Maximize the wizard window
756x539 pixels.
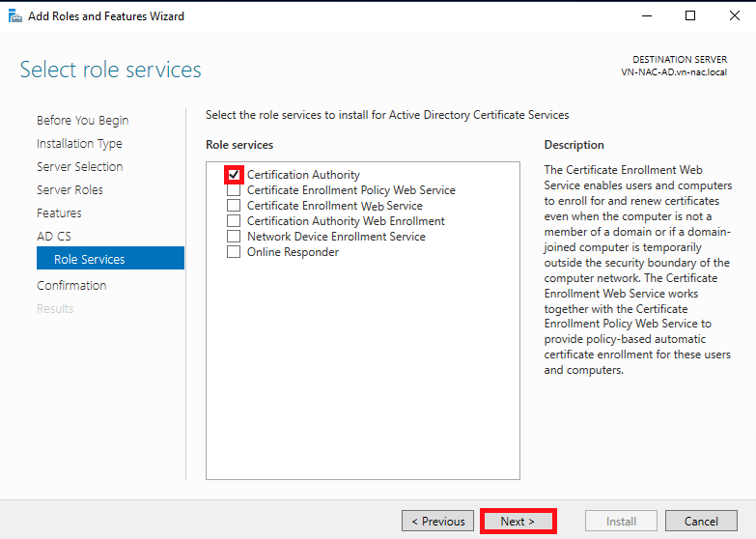(x=689, y=15)
